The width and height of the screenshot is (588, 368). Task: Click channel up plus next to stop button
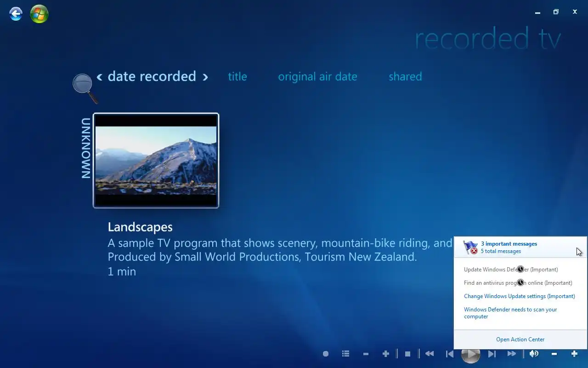tap(386, 354)
